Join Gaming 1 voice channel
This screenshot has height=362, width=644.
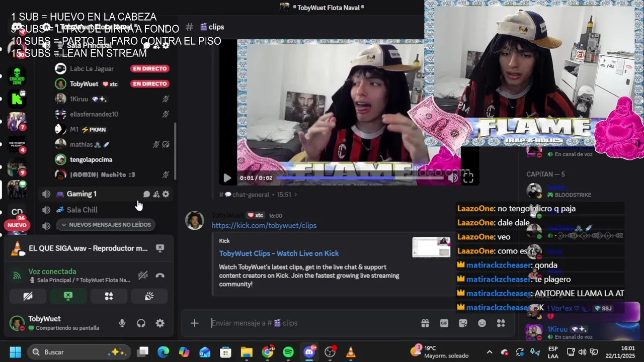(82, 194)
